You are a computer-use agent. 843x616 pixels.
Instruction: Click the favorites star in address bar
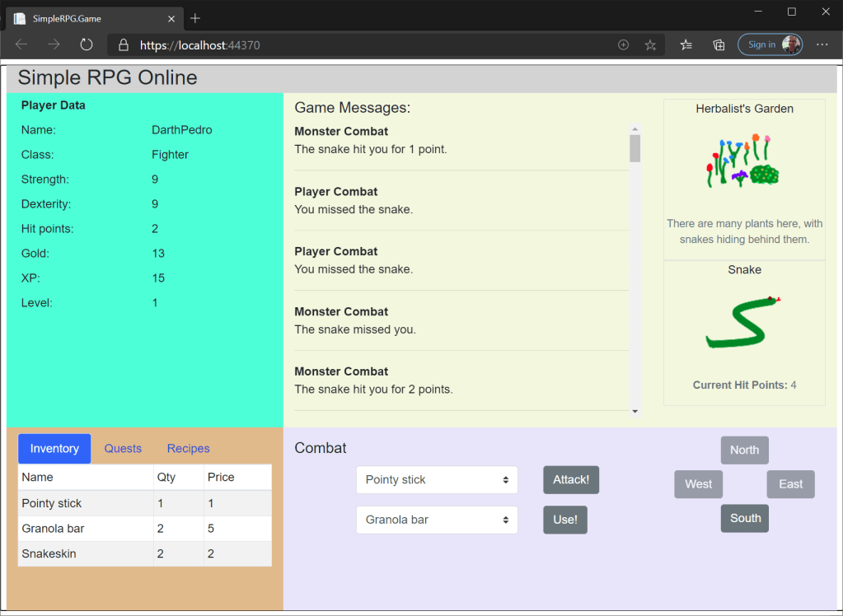click(x=650, y=45)
